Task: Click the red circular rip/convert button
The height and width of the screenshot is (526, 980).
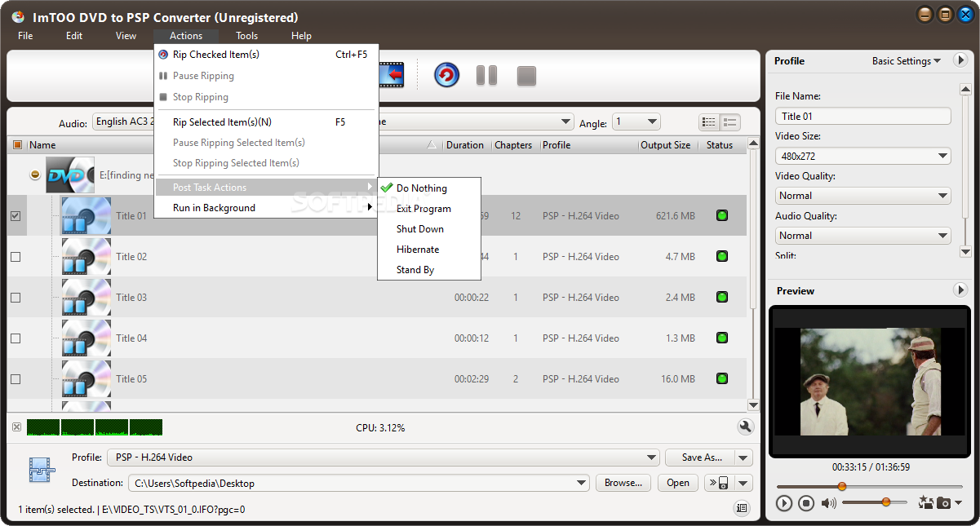Action: (x=446, y=75)
